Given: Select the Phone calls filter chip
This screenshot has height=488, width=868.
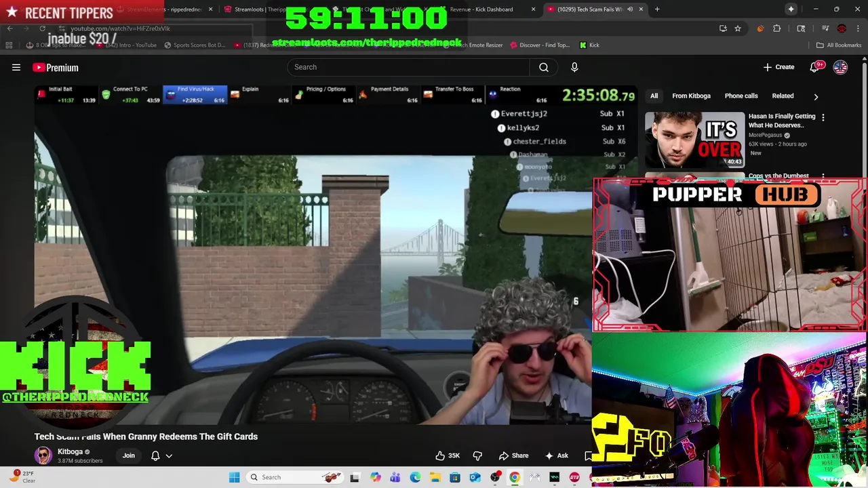Looking at the screenshot, I should point(741,96).
